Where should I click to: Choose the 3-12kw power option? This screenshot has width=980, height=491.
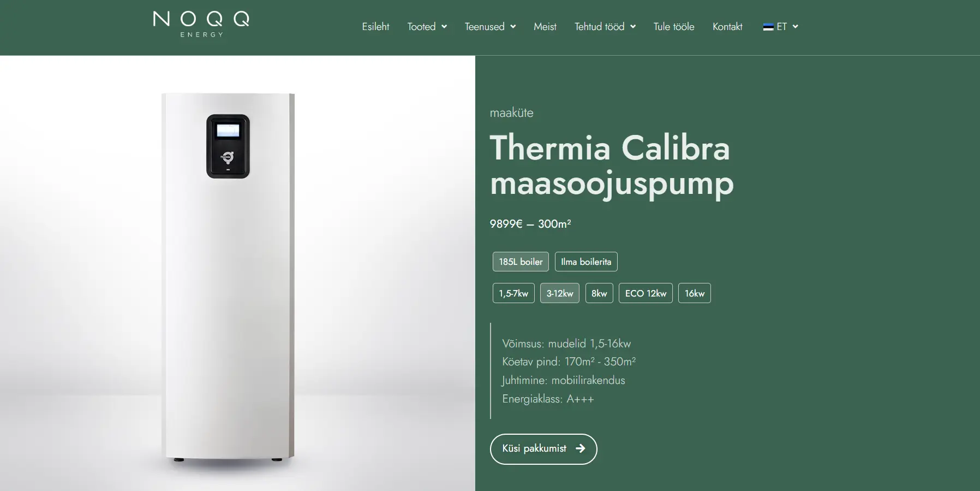(560, 293)
